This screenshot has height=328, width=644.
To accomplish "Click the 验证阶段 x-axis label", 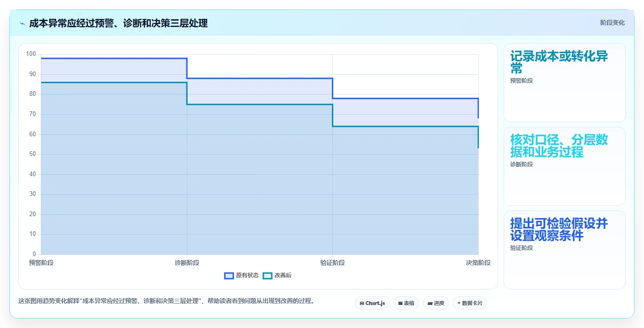I will pyautogui.click(x=333, y=263).
